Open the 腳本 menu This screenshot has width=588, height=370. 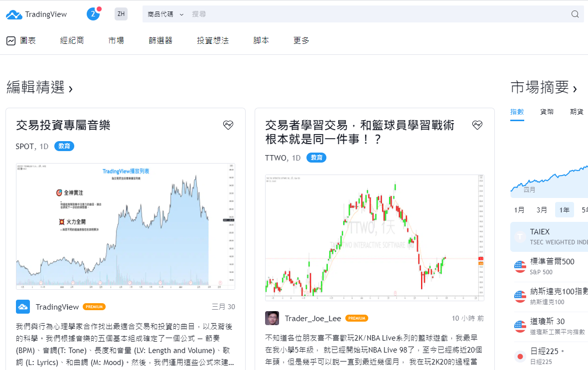point(261,40)
